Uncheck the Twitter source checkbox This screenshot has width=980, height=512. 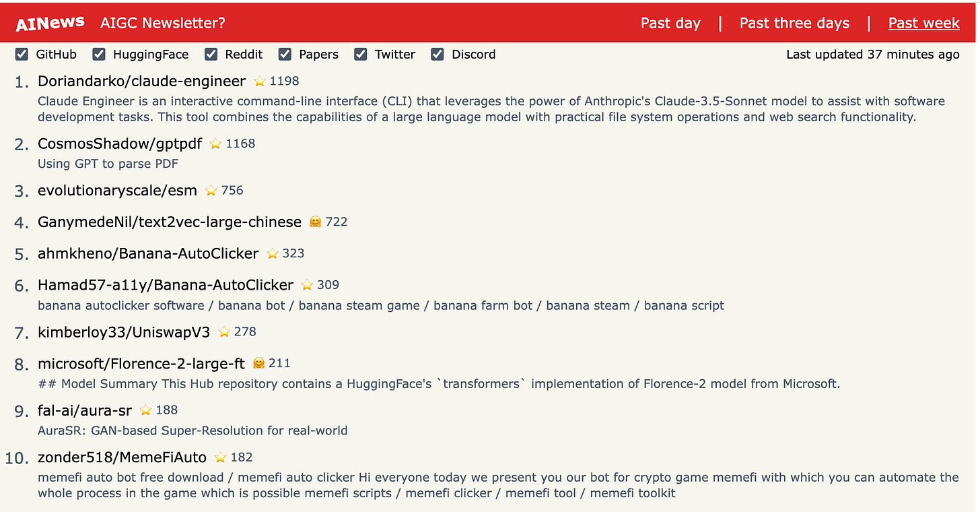[x=361, y=55]
